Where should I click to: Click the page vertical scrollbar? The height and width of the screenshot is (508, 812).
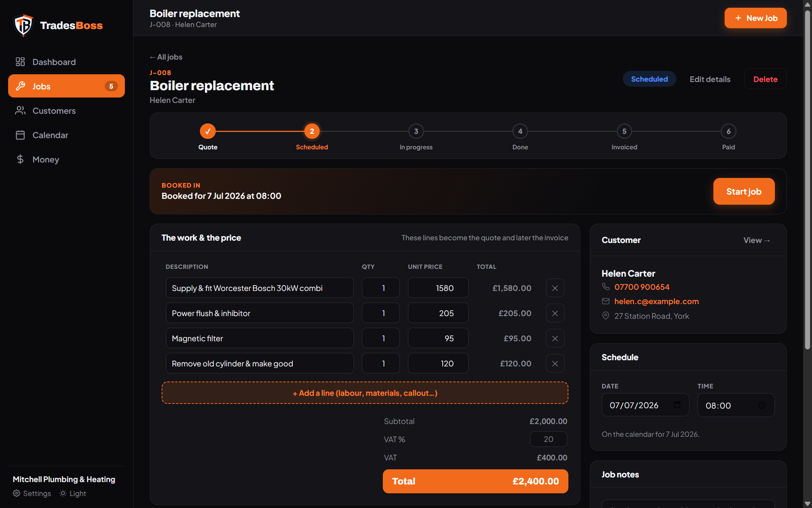[x=807, y=180]
